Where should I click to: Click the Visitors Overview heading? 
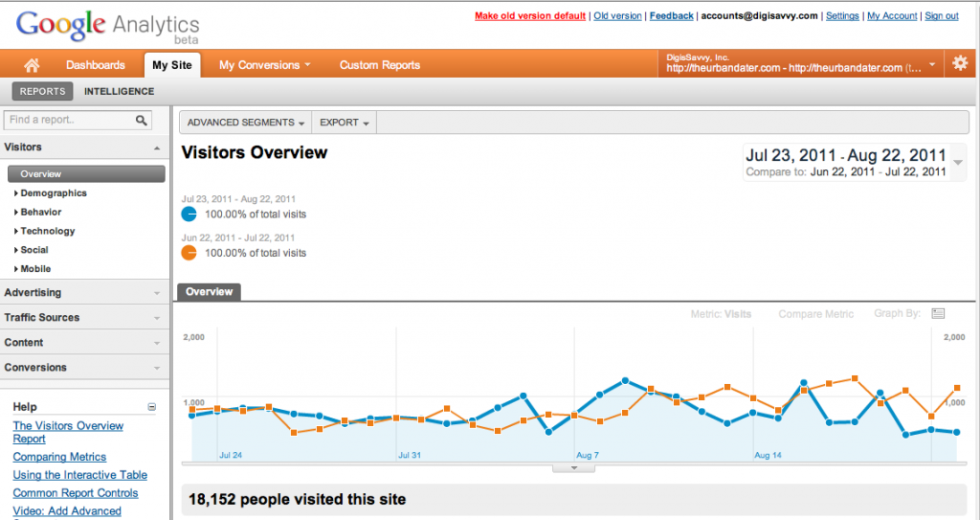click(x=255, y=152)
